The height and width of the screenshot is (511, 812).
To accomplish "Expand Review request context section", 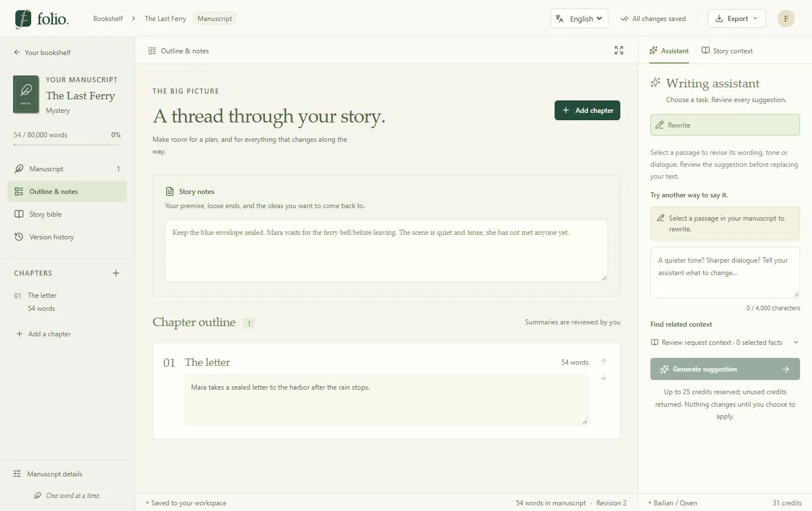I will coord(725,343).
